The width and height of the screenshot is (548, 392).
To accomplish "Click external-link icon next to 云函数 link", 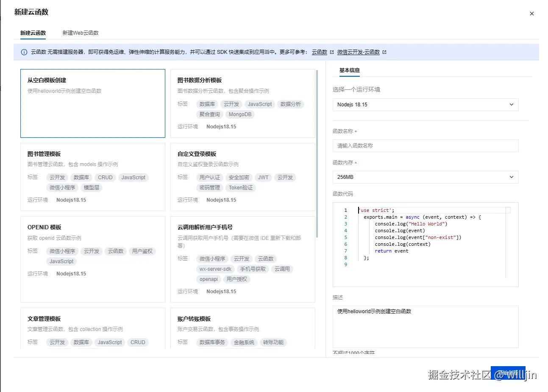I will tap(332, 52).
